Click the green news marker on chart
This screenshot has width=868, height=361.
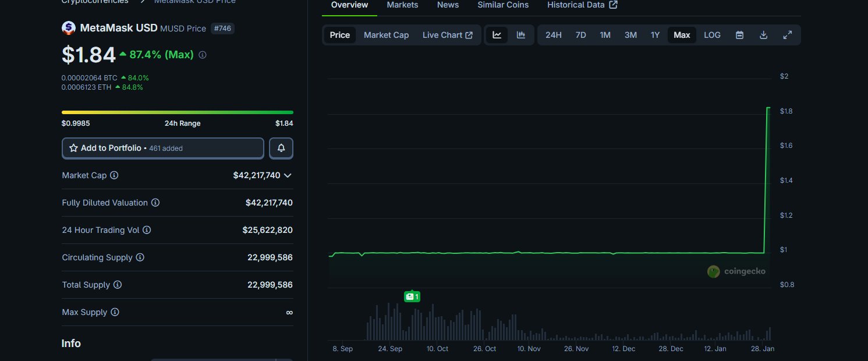412,296
